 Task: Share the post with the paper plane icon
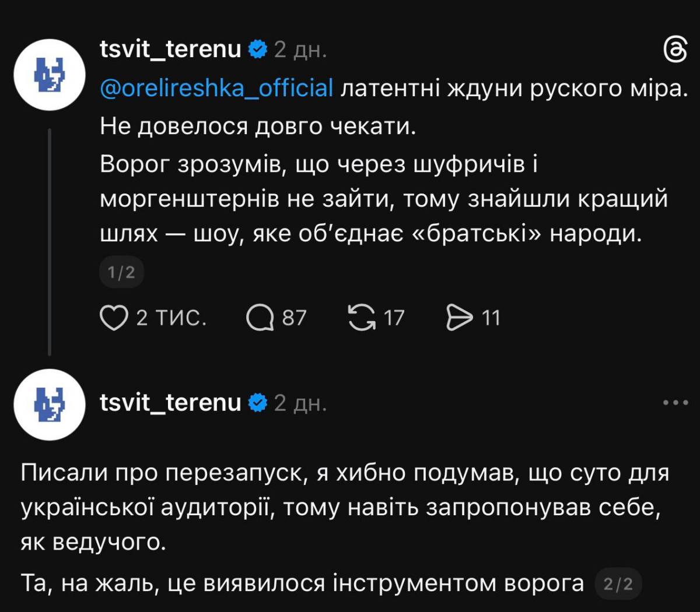tap(460, 318)
